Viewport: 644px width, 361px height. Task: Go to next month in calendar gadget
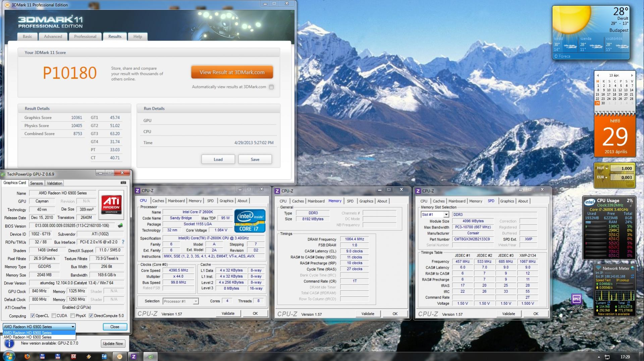click(632, 75)
